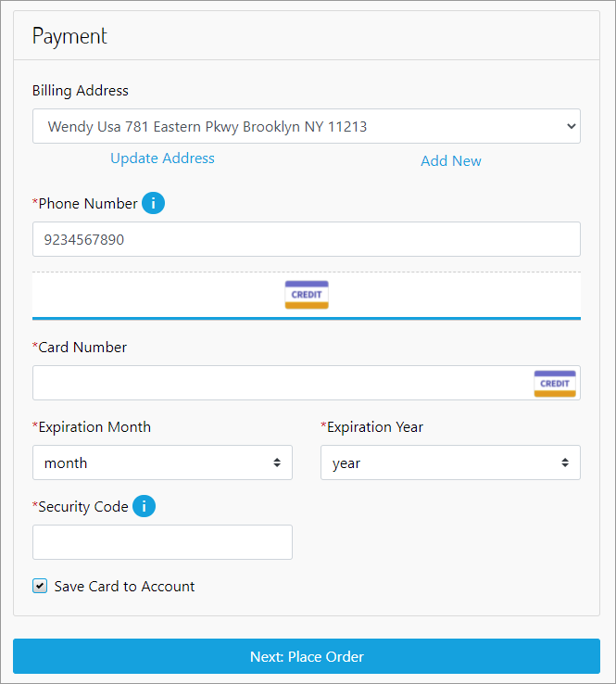Image resolution: width=616 pixels, height=684 pixels.
Task: Click the Expiration Month label text
Action: click(94, 427)
